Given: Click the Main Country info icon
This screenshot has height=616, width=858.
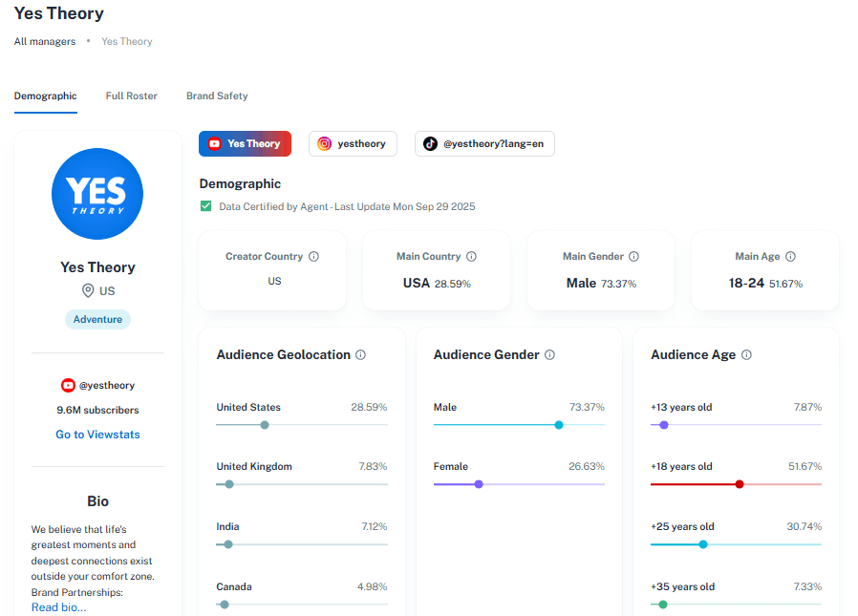Looking at the screenshot, I should pyautogui.click(x=471, y=257).
